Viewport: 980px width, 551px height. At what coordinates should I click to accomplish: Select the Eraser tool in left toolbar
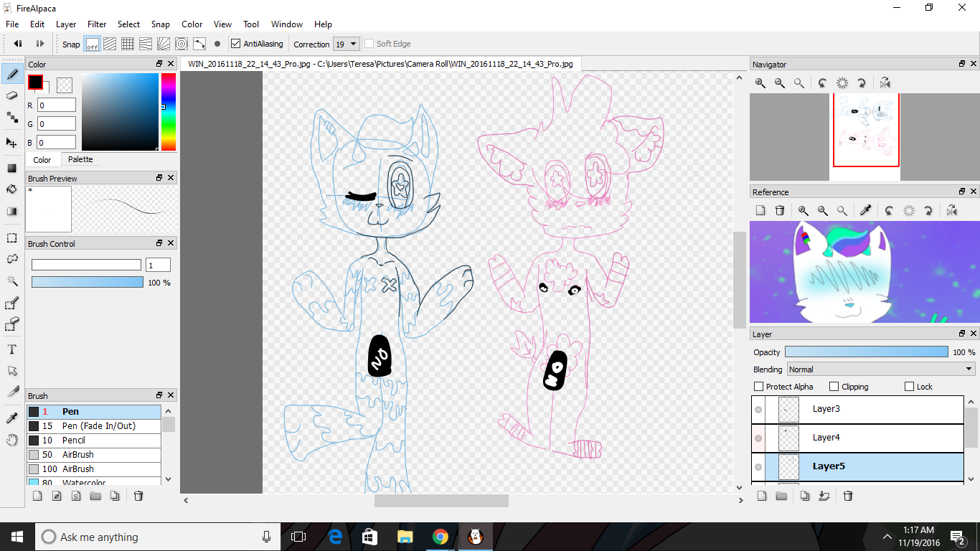pyautogui.click(x=12, y=95)
